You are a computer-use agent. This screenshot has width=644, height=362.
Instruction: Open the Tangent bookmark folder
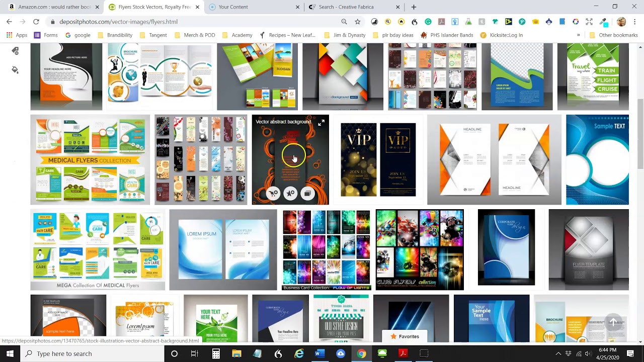point(153,35)
